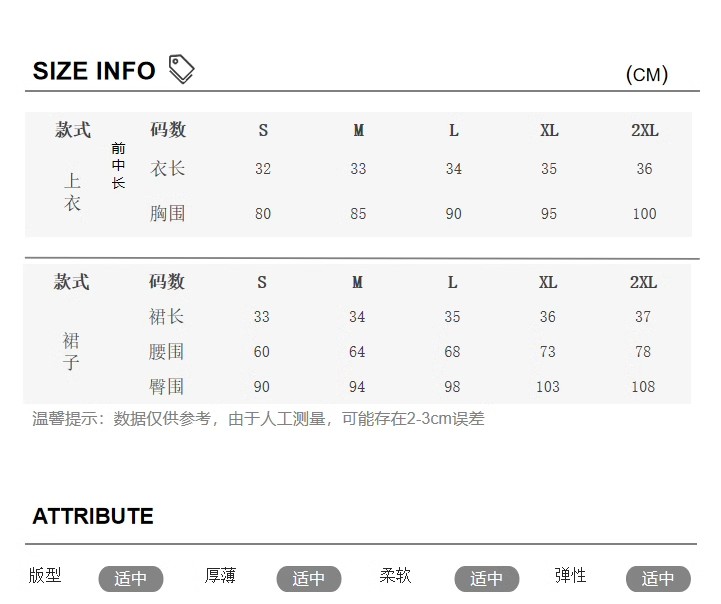
Task: Click the 103 hip value for XL
Action: (548, 387)
